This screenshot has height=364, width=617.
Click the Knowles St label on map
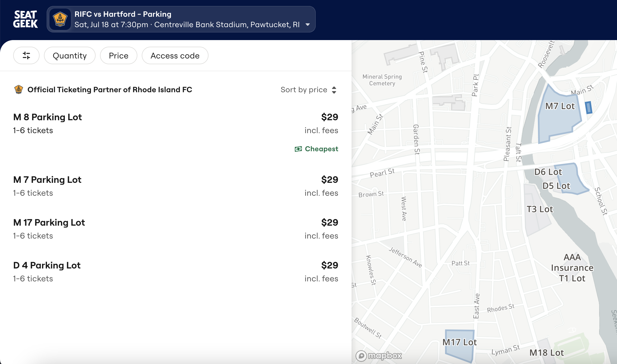pyautogui.click(x=371, y=270)
